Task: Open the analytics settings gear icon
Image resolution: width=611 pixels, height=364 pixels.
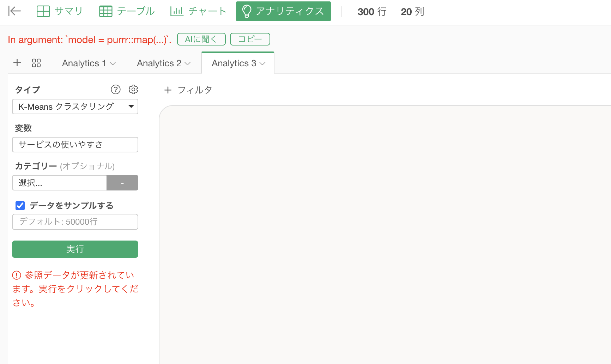Action: click(x=133, y=90)
